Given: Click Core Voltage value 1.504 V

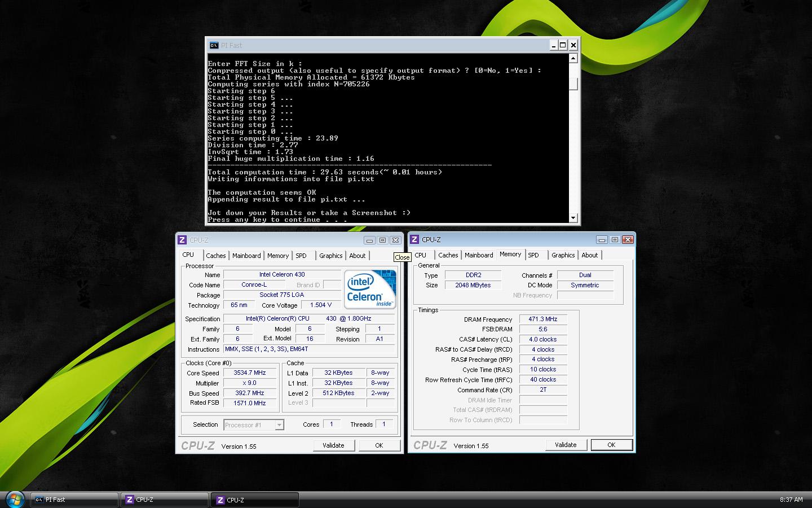Looking at the screenshot, I should 321,305.
